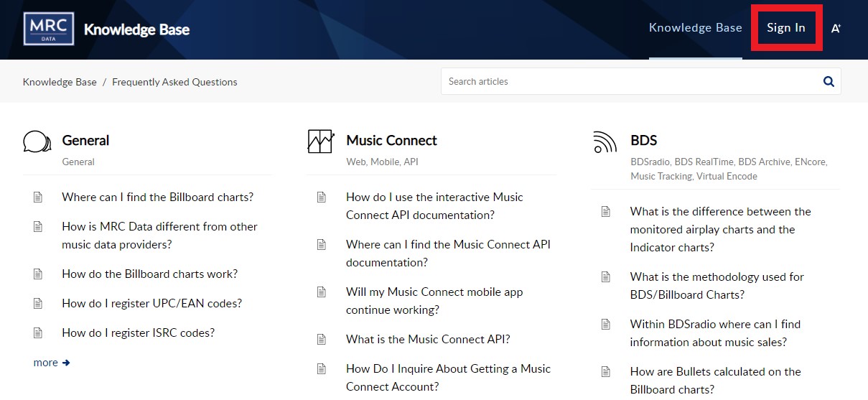
Task: Open the Music Connect category heading
Action: pos(391,141)
